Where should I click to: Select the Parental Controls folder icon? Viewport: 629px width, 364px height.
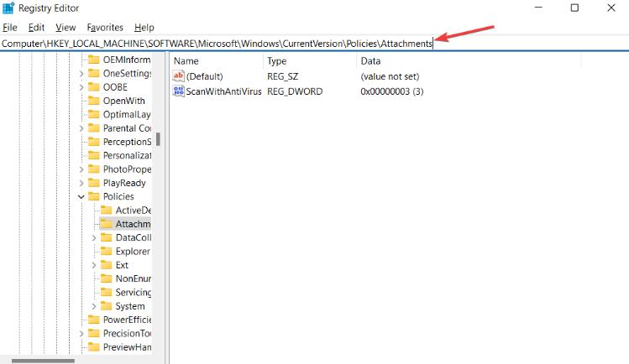94,128
